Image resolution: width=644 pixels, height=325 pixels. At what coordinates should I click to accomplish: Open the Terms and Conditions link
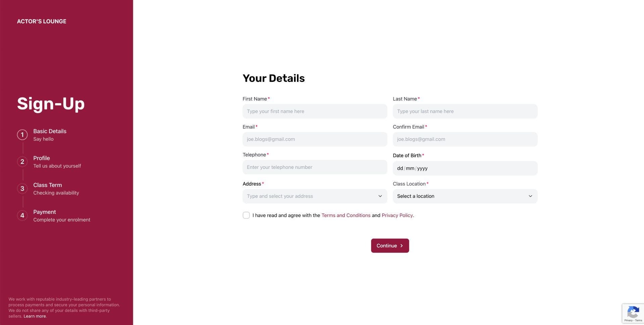(x=346, y=215)
